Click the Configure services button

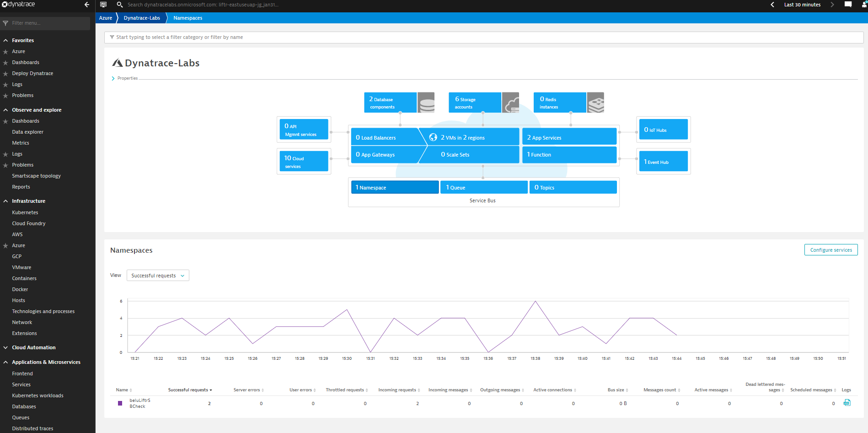pos(831,249)
